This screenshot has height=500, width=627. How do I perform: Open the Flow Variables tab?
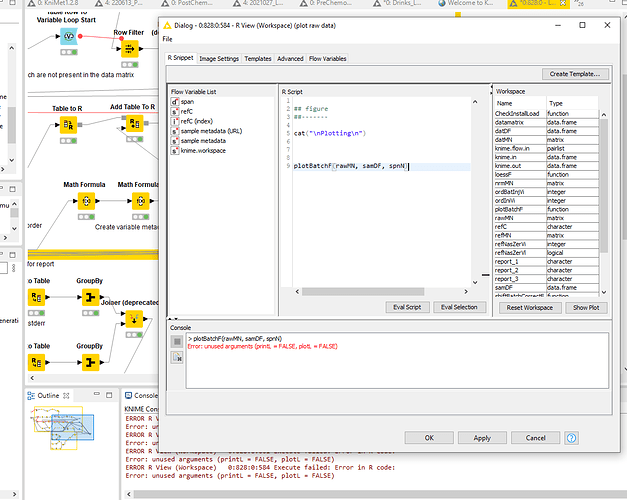tap(327, 59)
